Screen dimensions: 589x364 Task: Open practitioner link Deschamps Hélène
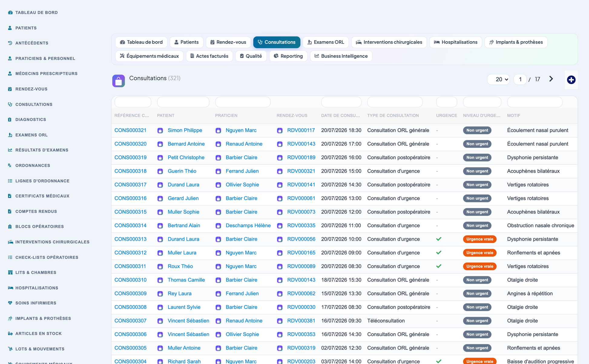tap(248, 226)
